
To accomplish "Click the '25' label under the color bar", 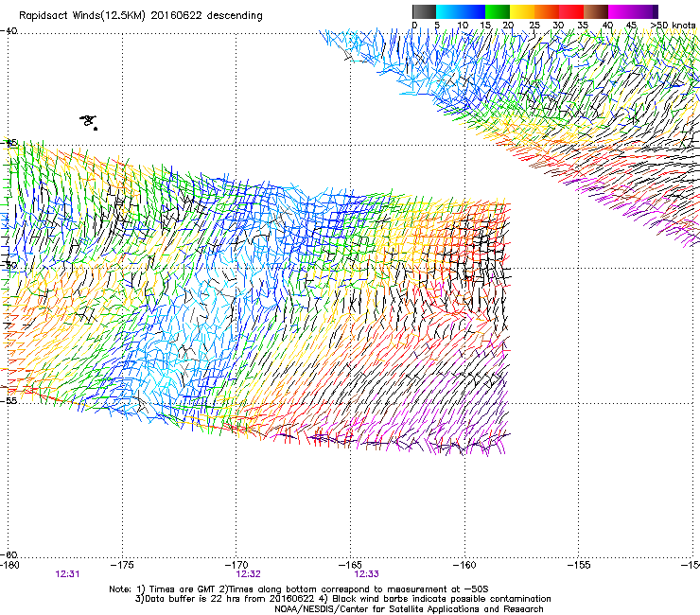I will (534, 26).
